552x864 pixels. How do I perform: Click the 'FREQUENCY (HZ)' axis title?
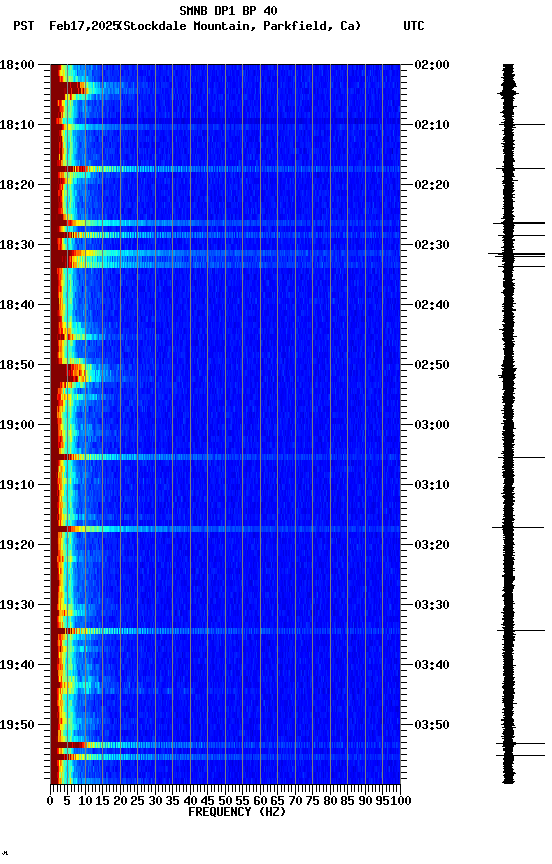click(237, 812)
